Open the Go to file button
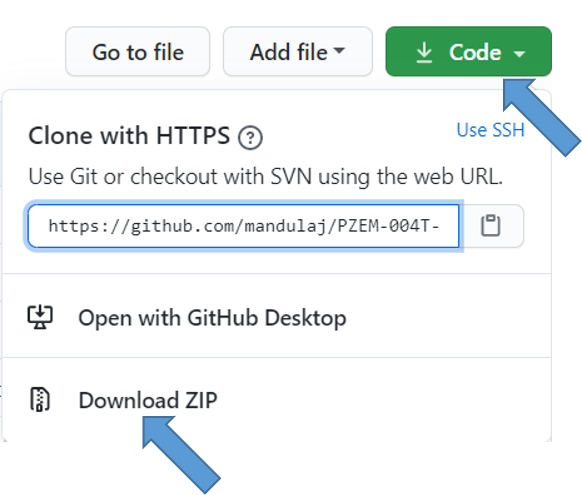 [x=138, y=51]
